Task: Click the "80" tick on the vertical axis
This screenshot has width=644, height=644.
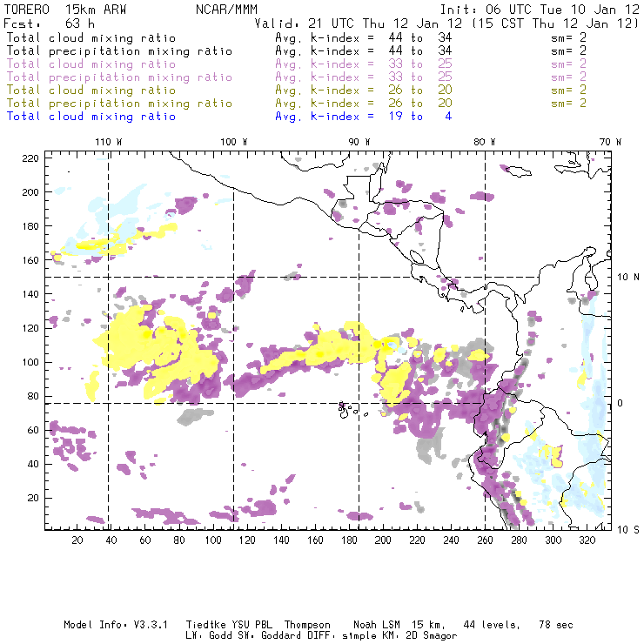Action: 33,396
